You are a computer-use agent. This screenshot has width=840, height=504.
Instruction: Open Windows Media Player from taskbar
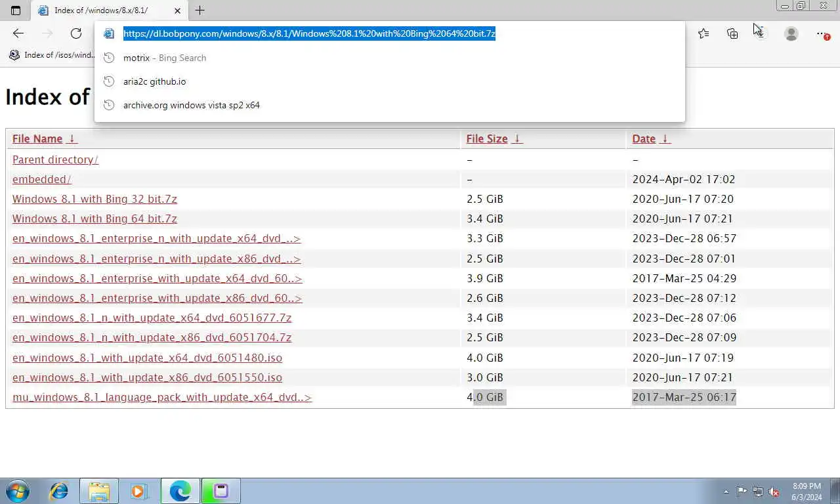[138, 491]
